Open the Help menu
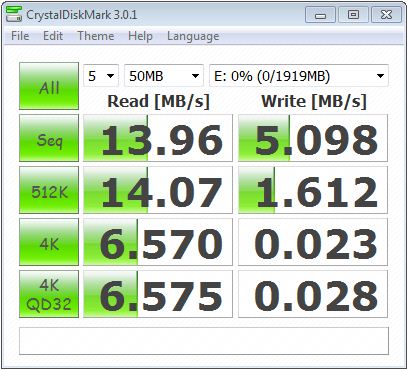Screen dimensions: 407x370 [x=140, y=36]
